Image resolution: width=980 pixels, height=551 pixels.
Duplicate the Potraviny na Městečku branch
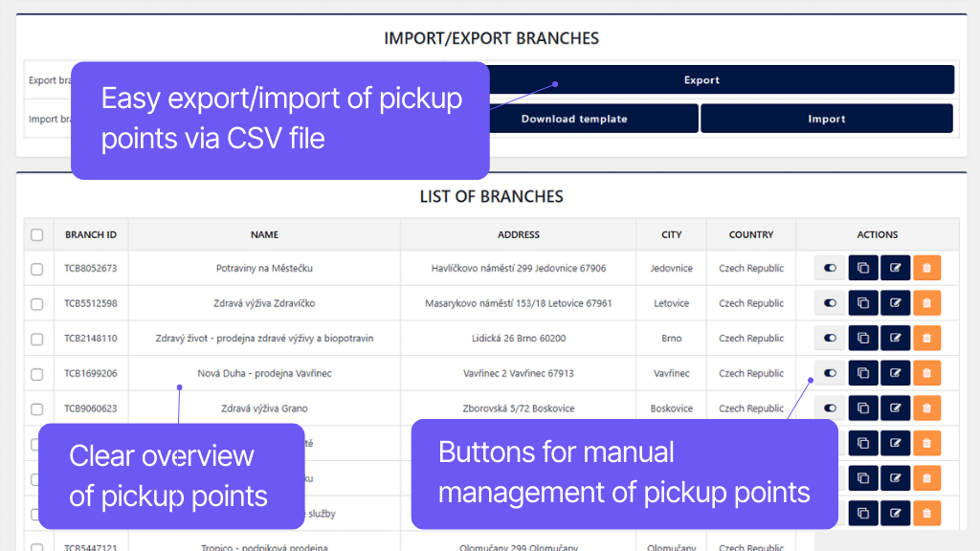pos(863,268)
